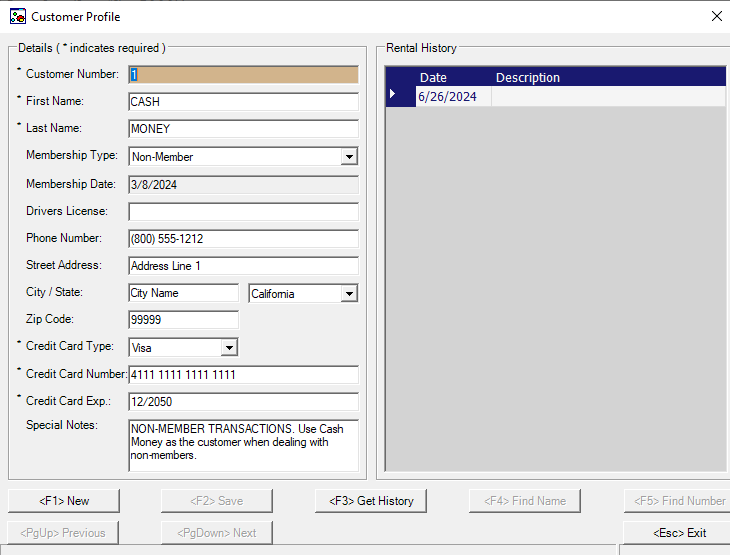The height and width of the screenshot is (555, 730).
Task: Click the Zip Code field 99999
Action: [183, 319]
